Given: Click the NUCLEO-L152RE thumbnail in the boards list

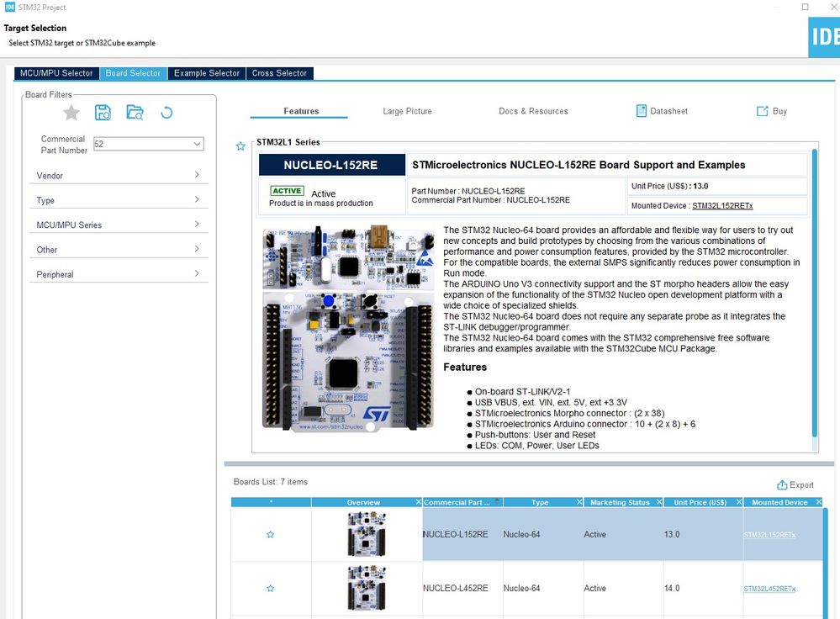Looking at the screenshot, I should 367,534.
